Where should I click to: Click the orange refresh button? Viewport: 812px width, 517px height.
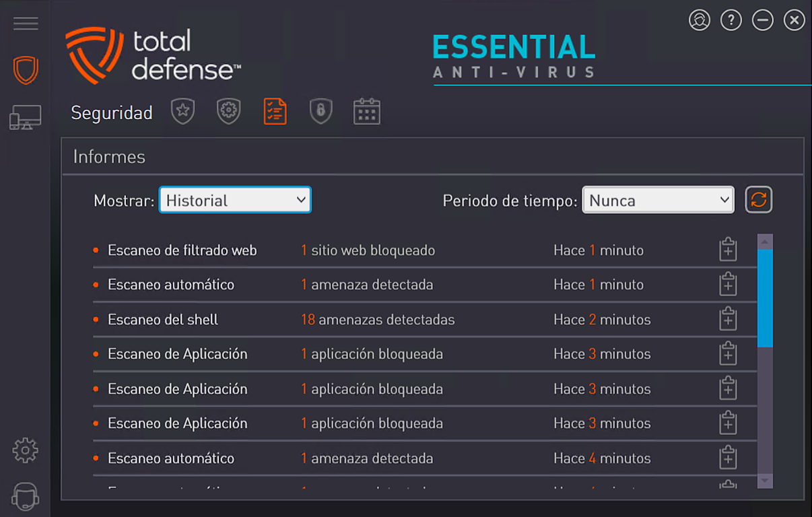758,199
